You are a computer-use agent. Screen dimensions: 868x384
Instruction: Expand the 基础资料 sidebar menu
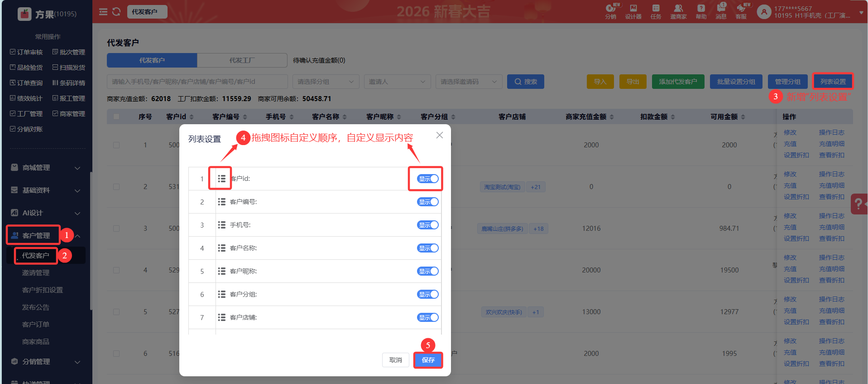(46, 190)
